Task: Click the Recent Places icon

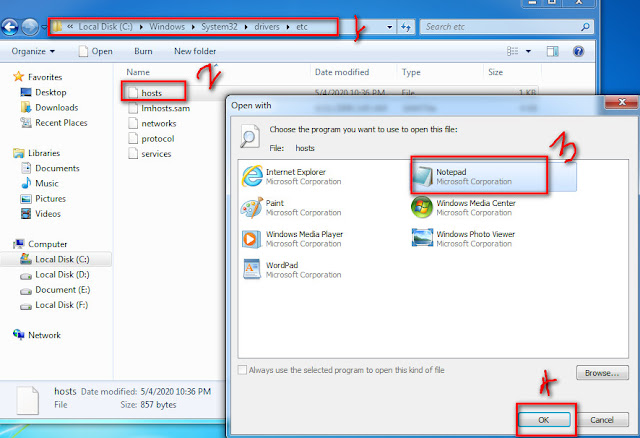Action: tap(26, 122)
